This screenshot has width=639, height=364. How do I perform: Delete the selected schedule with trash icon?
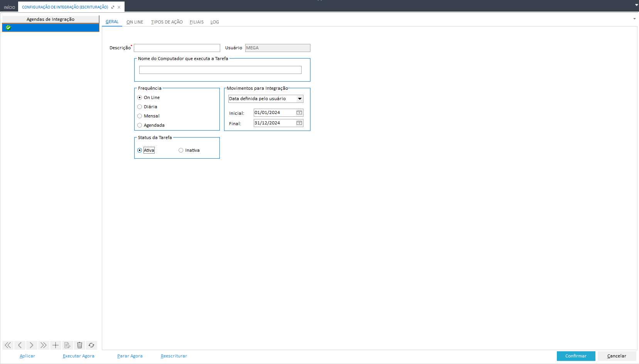click(x=79, y=345)
